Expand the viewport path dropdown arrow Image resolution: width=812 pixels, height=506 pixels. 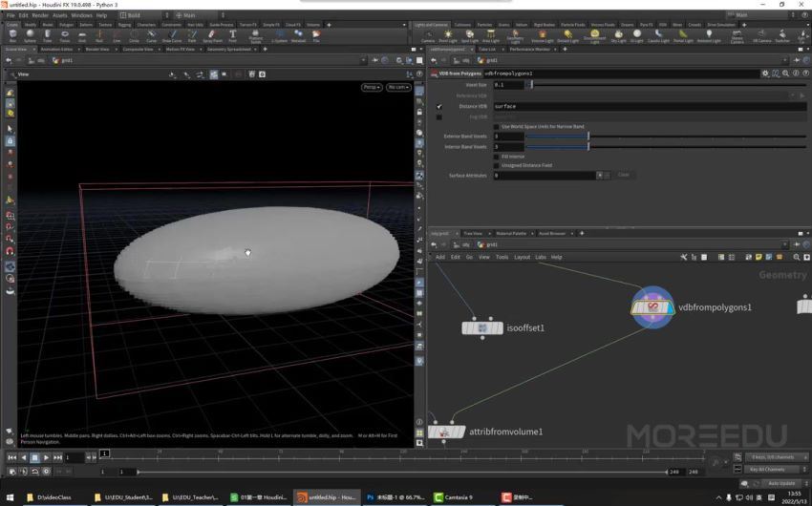[363, 60]
